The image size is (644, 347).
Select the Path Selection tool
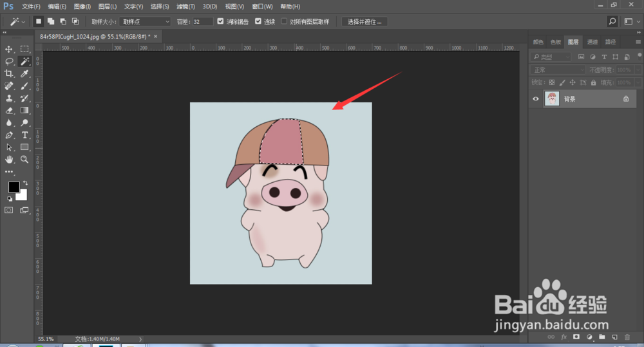pos(8,147)
